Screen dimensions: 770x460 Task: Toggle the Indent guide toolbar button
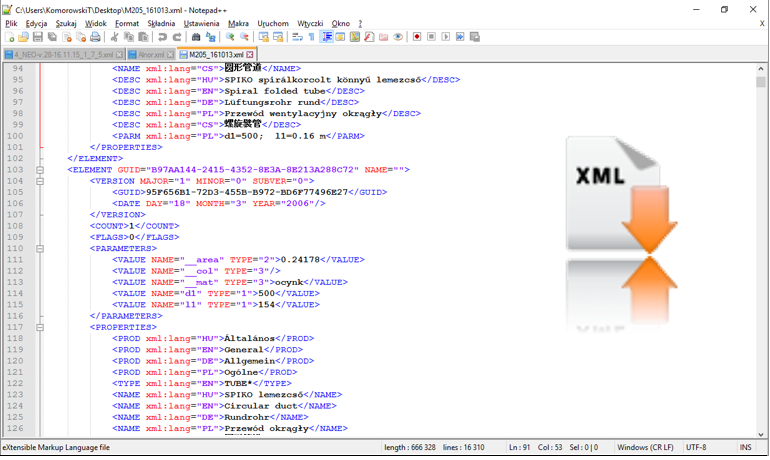(326, 37)
